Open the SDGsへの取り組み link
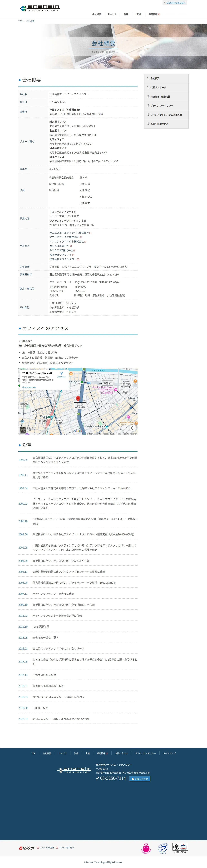The height and width of the screenshot is (868, 207). click(x=65, y=848)
